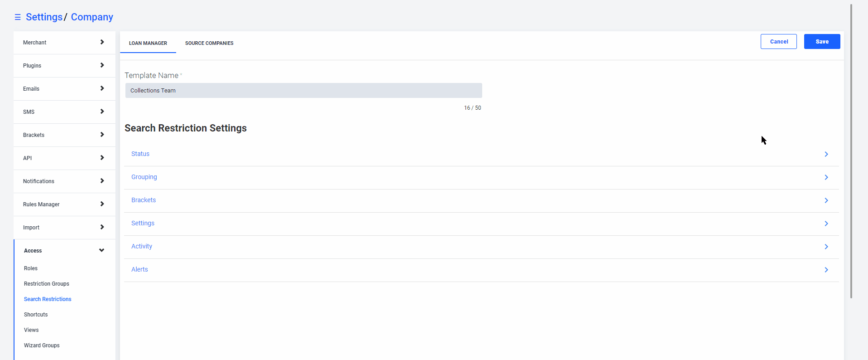Expand the Import sidebar section arrow
This screenshot has width=868, height=360.
coord(102,227)
